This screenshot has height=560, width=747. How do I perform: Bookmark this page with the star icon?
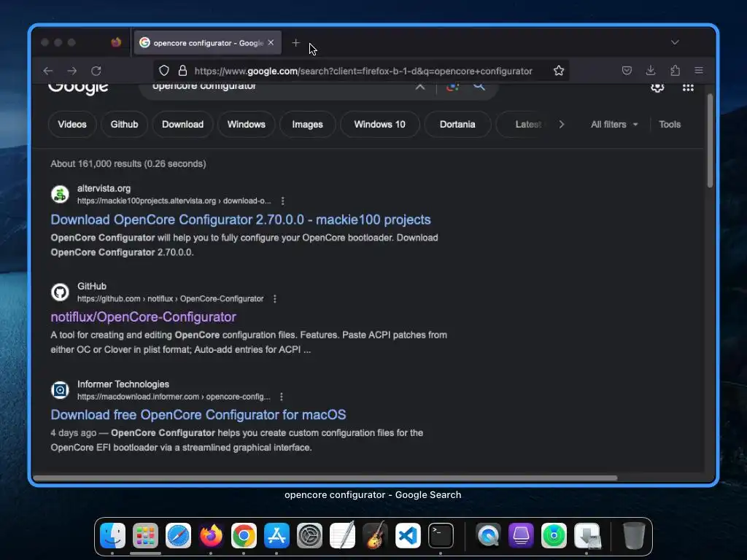[559, 71]
